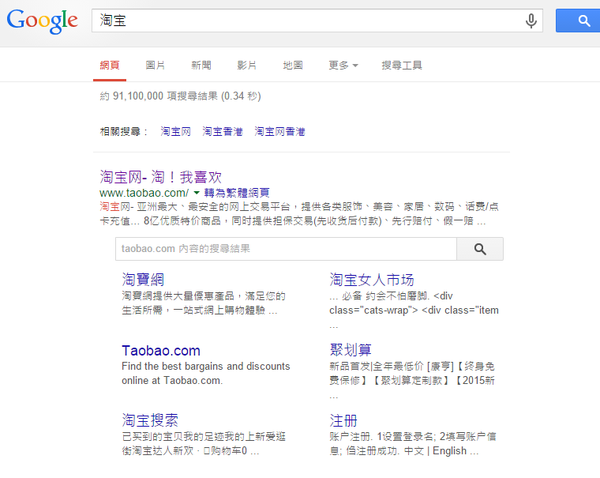Expand the green arrow next to www.taobao.com/
The height and width of the screenshot is (478, 600).
pyautogui.click(x=197, y=192)
